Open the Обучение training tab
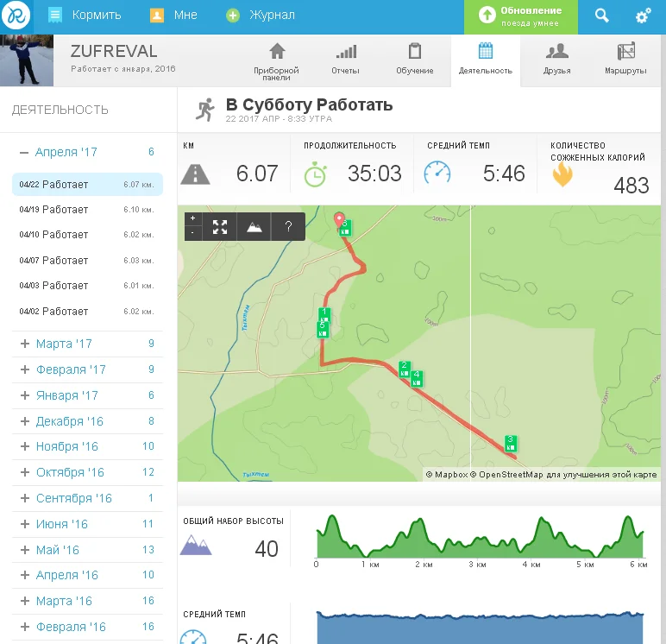Image resolution: width=666 pixels, height=644 pixels. coord(415,60)
